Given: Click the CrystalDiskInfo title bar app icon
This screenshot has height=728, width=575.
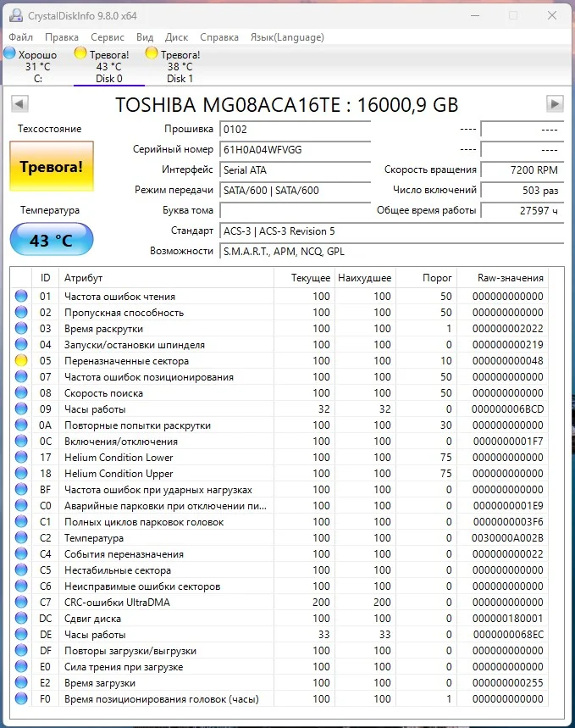Looking at the screenshot, I should click(16, 15).
